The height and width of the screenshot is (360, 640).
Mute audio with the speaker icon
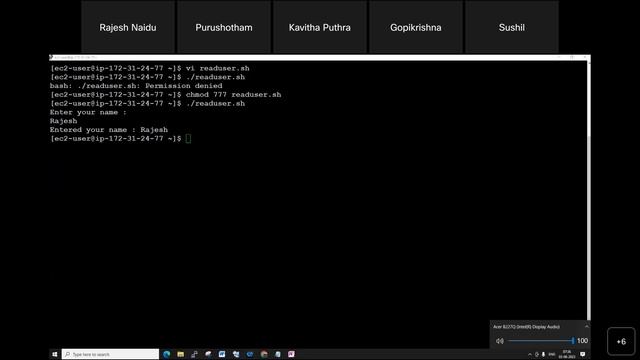[500, 341]
